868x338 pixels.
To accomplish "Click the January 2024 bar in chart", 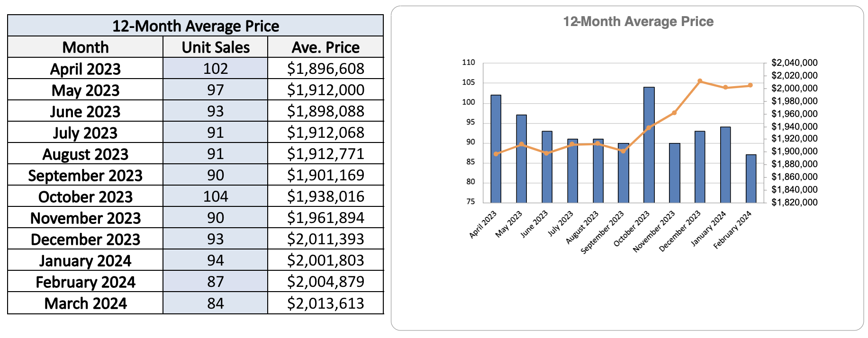I will tap(725, 165).
